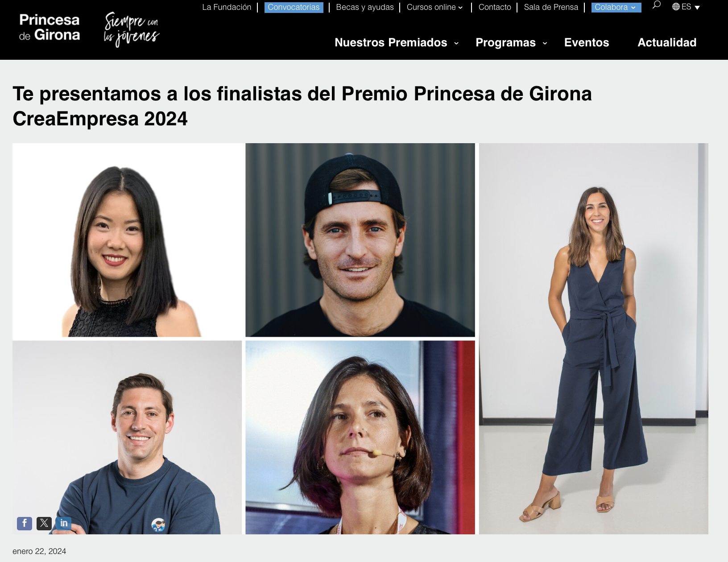Open the Becas y ayudas link
This screenshot has height=562, width=728.
pos(365,7)
